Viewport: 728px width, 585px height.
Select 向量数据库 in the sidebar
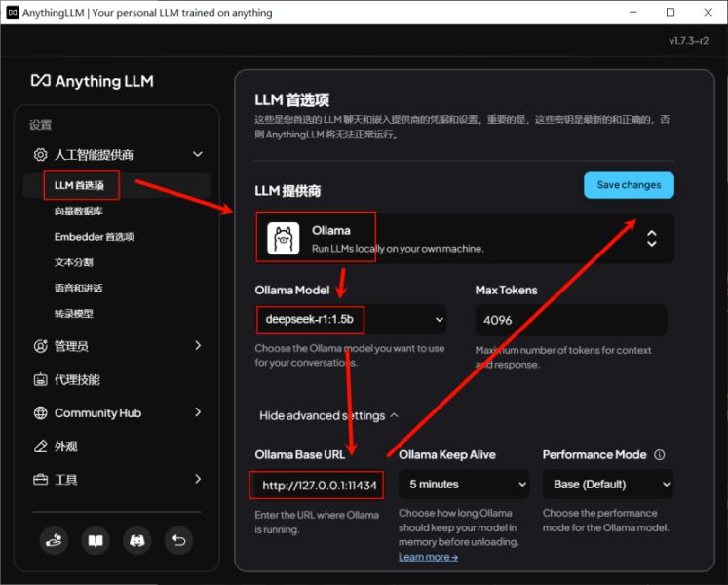[x=79, y=211]
